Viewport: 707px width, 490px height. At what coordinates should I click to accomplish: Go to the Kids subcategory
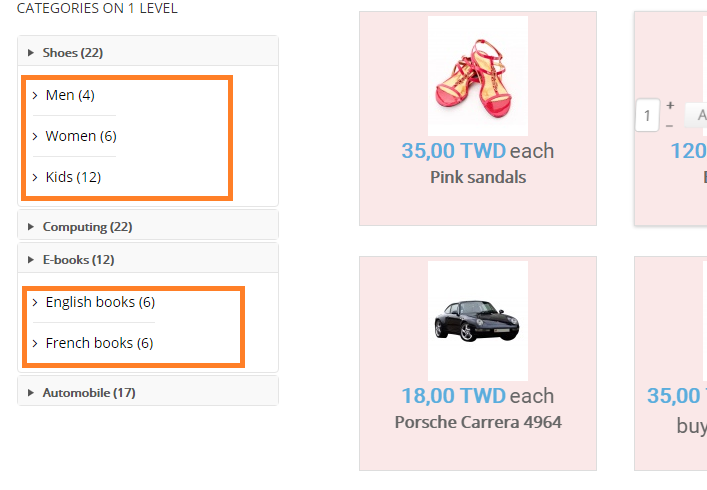point(73,177)
